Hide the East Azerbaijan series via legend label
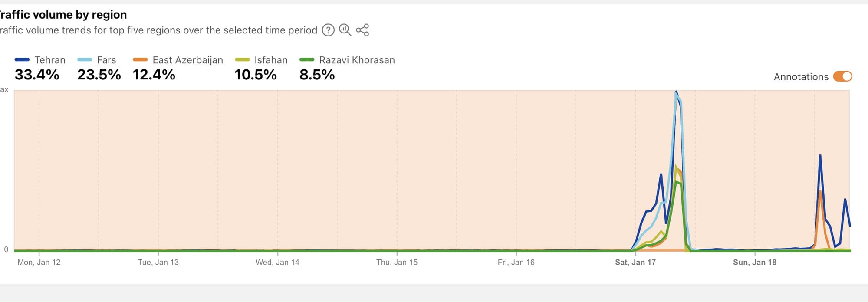868x302 pixels. pos(187,60)
